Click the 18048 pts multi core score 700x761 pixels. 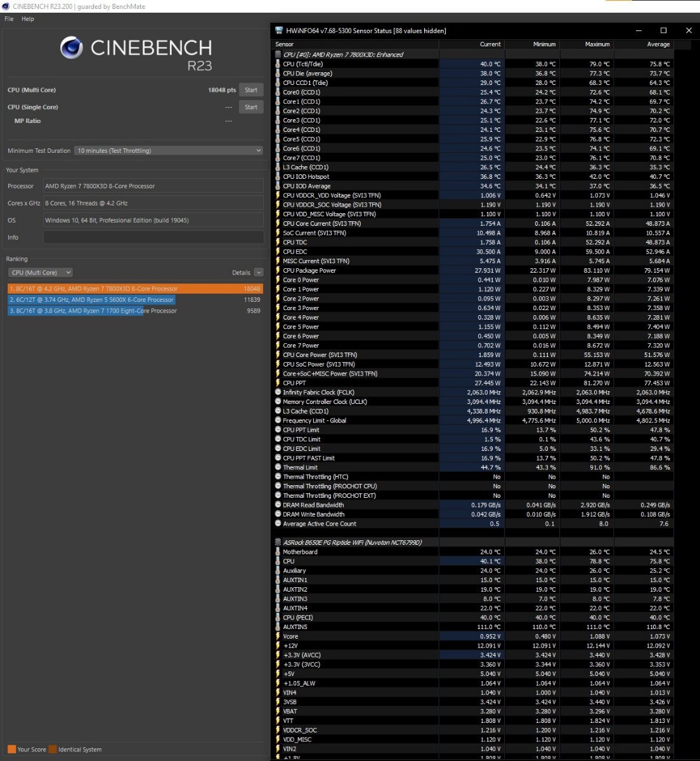click(x=222, y=90)
